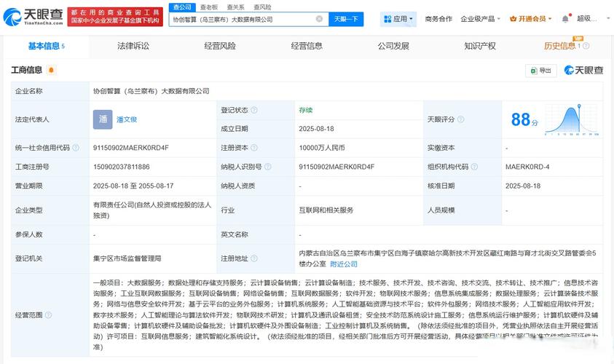Export data with the 导出 button
The height and width of the screenshot is (364, 614).
coord(540,71)
